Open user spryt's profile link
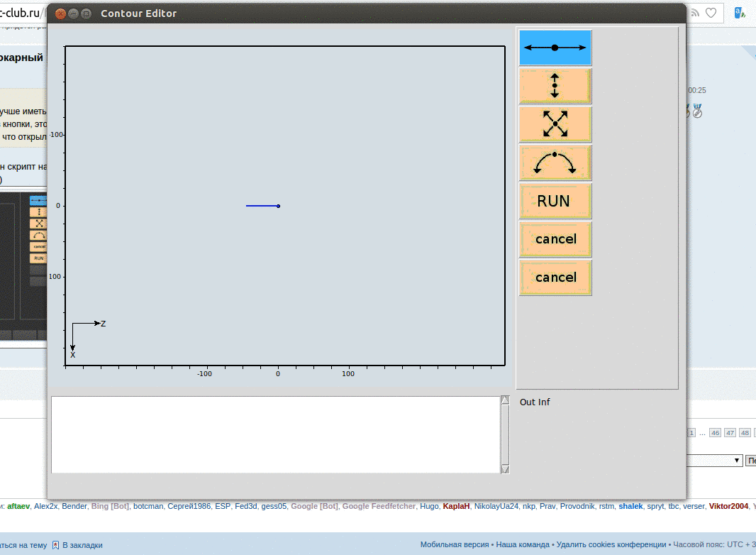The height and width of the screenshot is (555, 756). tap(655, 506)
